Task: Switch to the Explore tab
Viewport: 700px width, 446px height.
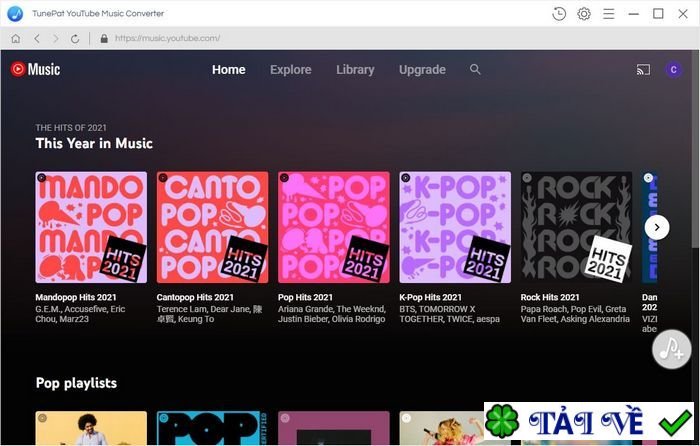Action: point(291,70)
